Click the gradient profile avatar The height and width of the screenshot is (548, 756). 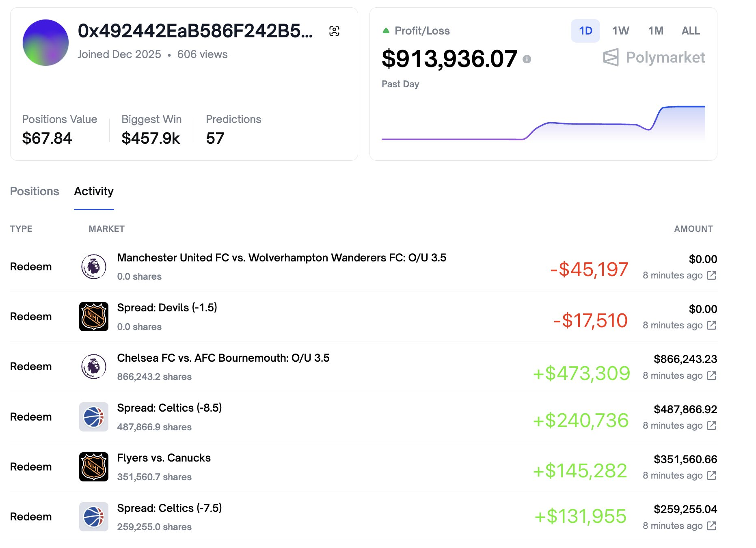(x=45, y=43)
